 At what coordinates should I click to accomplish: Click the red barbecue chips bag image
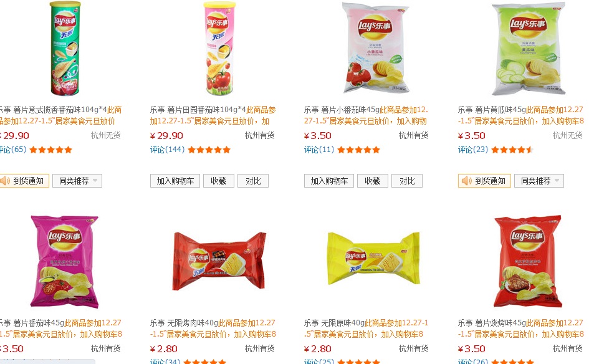point(527,261)
